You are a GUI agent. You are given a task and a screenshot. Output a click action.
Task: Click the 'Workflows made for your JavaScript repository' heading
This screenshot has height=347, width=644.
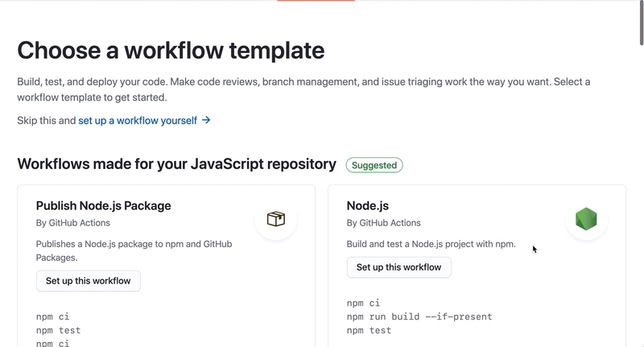(x=176, y=164)
